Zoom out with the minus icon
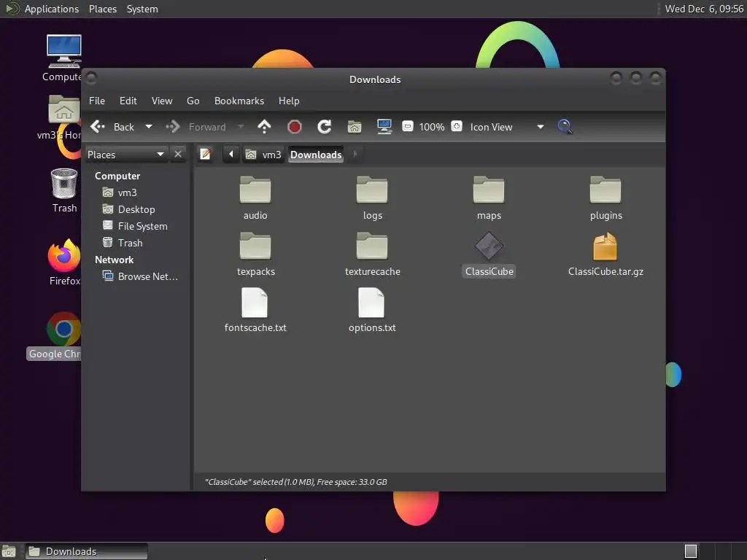747x560 pixels. pos(407,126)
